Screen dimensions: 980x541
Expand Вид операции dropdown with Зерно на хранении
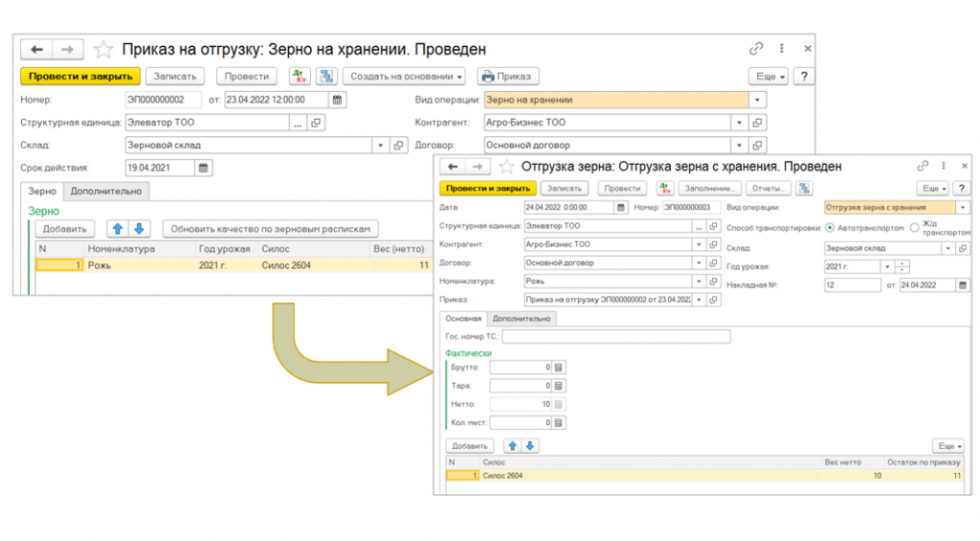tap(758, 100)
